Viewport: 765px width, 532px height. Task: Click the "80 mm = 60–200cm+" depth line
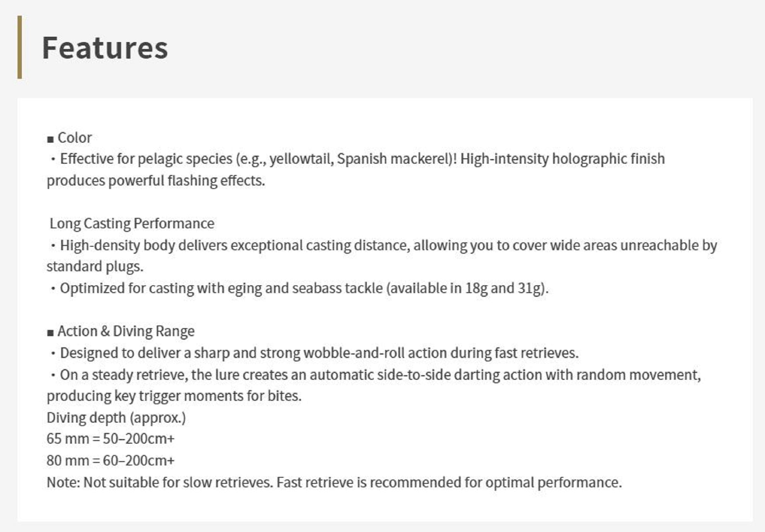tap(111, 460)
